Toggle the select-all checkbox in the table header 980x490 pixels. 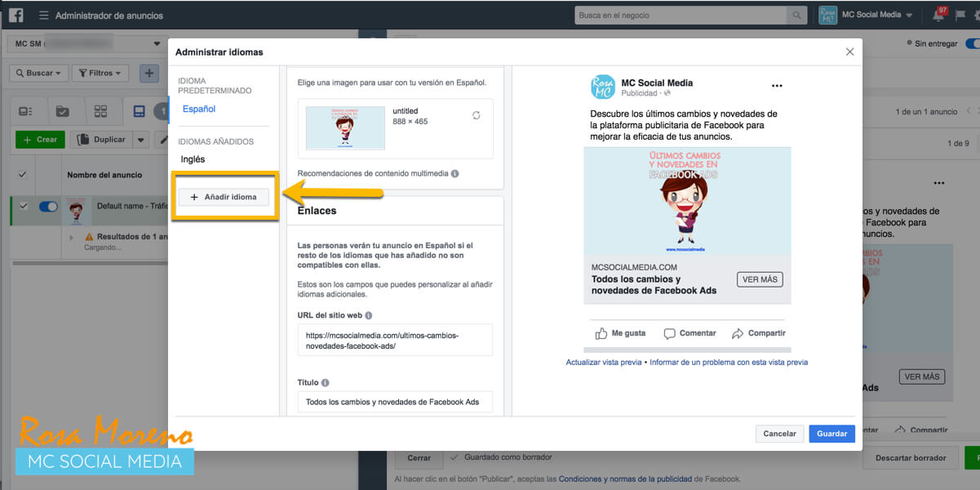pos(22,175)
